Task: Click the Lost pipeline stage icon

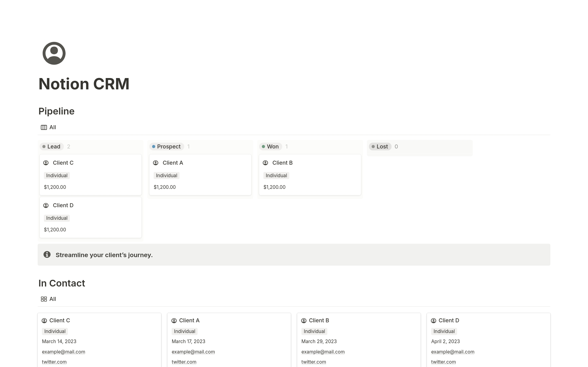Action: click(x=374, y=146)
